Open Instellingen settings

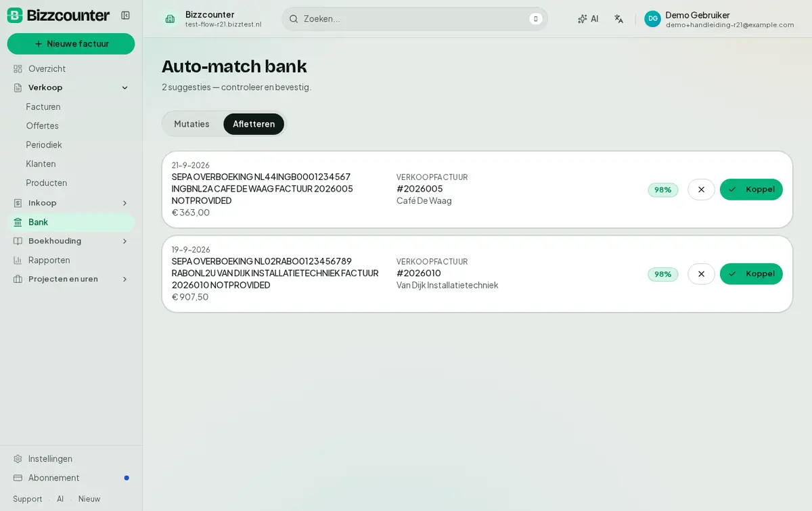71,458
